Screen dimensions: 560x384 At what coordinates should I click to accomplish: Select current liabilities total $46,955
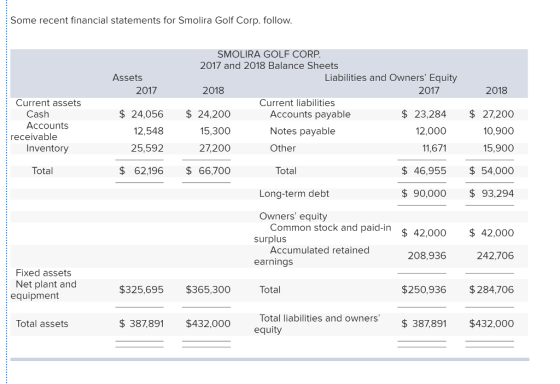coord(424,171)
